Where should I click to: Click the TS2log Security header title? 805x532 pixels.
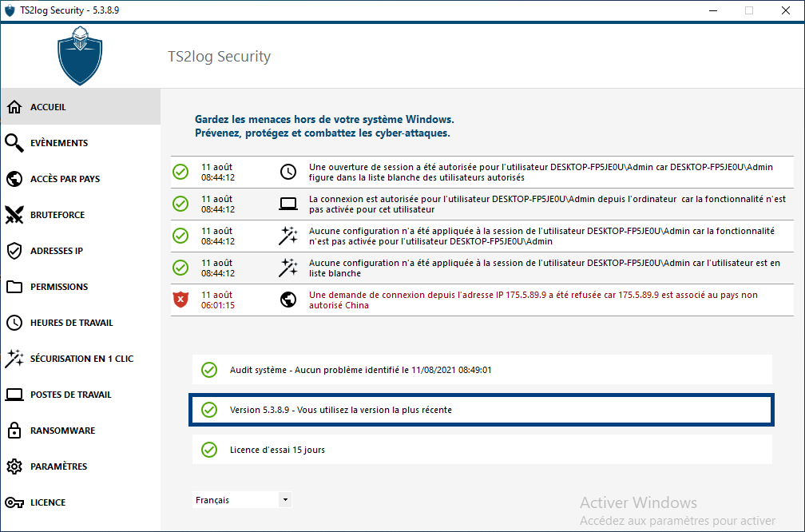pos(219,56)
